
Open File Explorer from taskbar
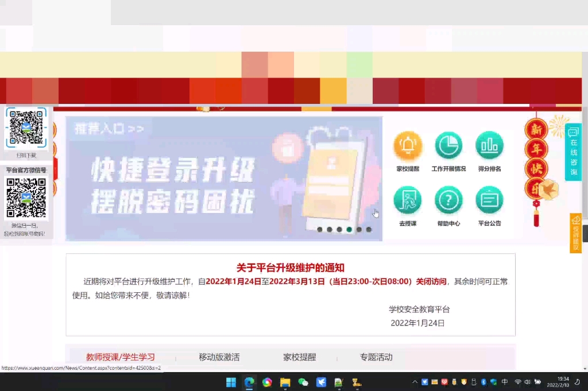point(285,382)
